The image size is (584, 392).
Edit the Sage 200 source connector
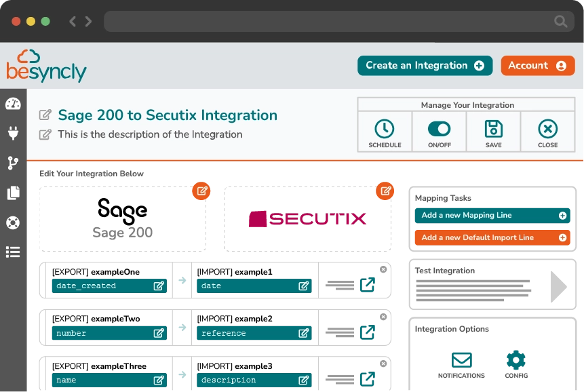(x=201, y=191)
